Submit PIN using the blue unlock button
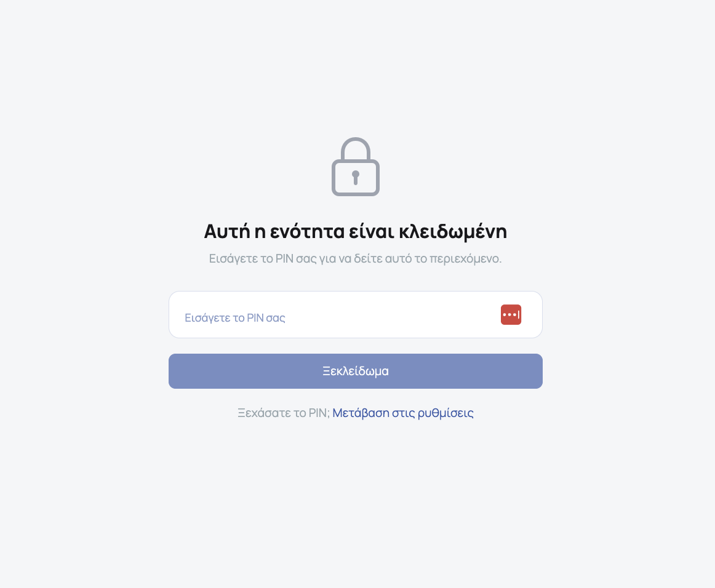The image size is (715, 588). click(356, 371)
